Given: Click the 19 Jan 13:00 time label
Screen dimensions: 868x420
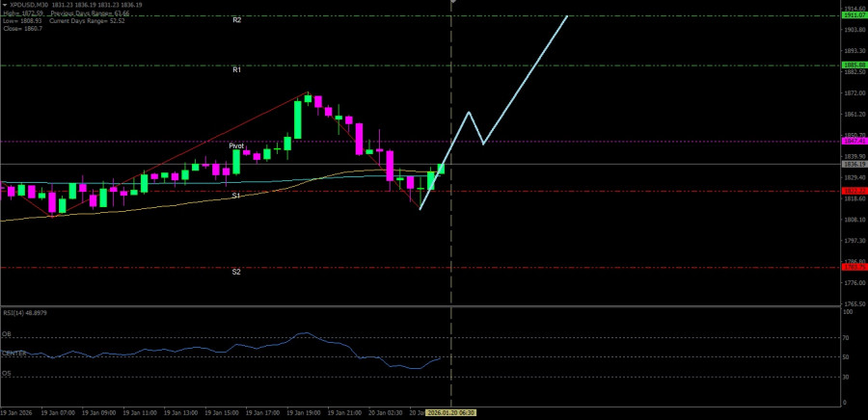Looking at the screenshot, I should (x=181, y=413).
